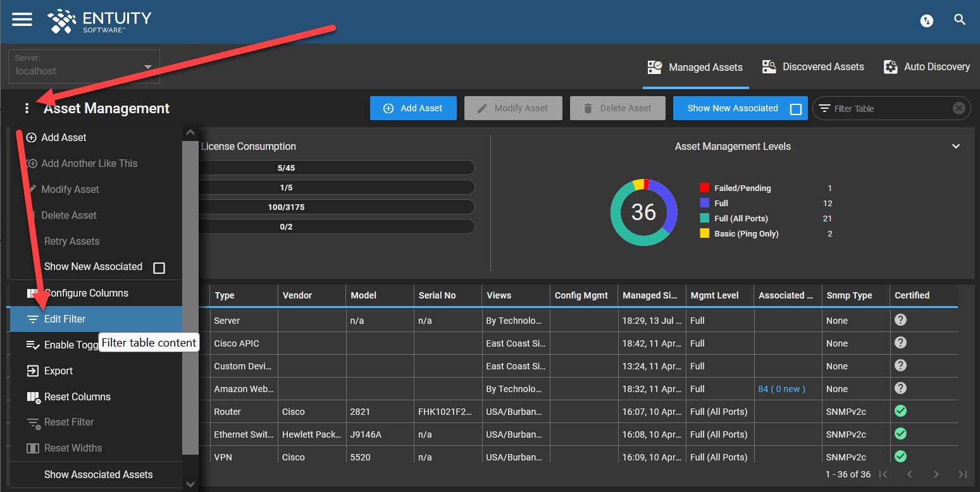Click the Export icon in the menu

[33, 371]
